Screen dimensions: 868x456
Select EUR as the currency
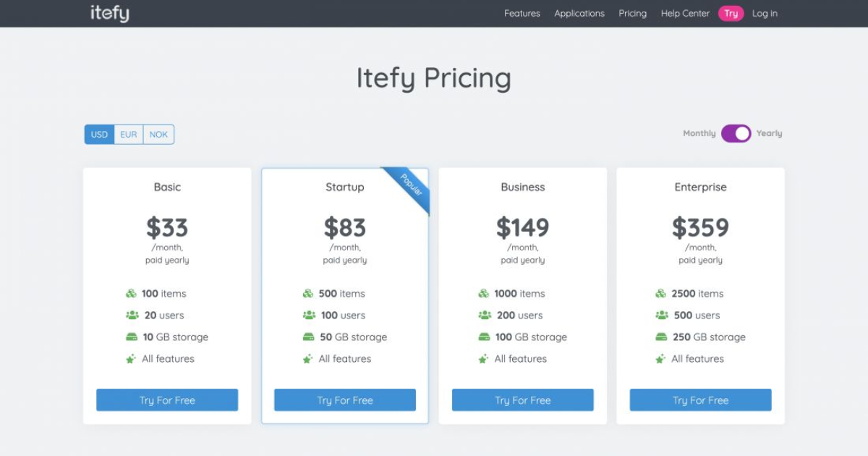(x=128, y=134)
